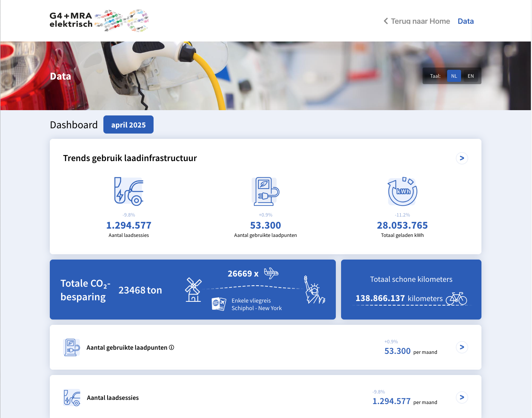Click the G4+MRA elektrisch logo
The width and height of the screenshot is (532, 418).
click(x=99, y=21)
